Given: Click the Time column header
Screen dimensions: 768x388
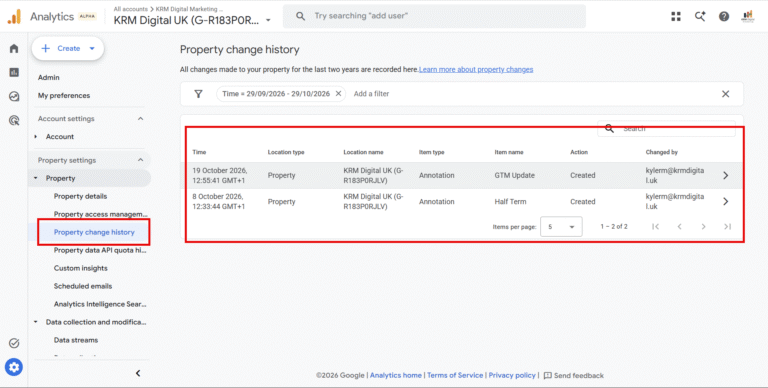Looking at the screenshot, I should [x=199, y=152].
